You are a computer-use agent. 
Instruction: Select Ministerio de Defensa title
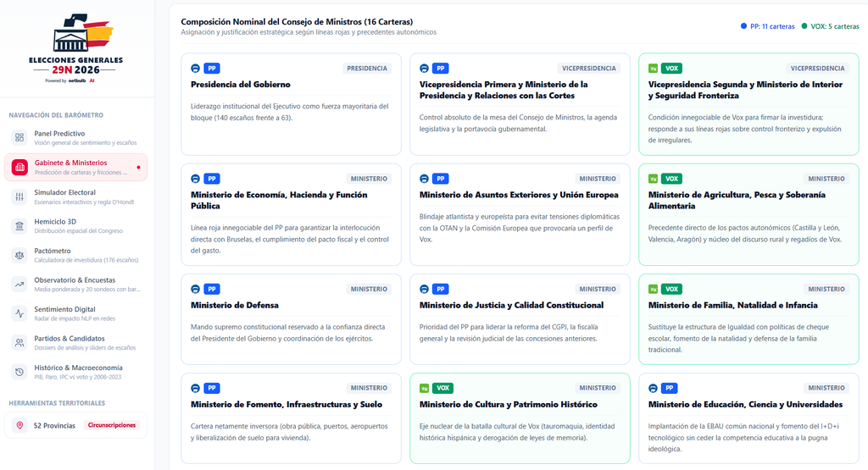click(235, 305)
